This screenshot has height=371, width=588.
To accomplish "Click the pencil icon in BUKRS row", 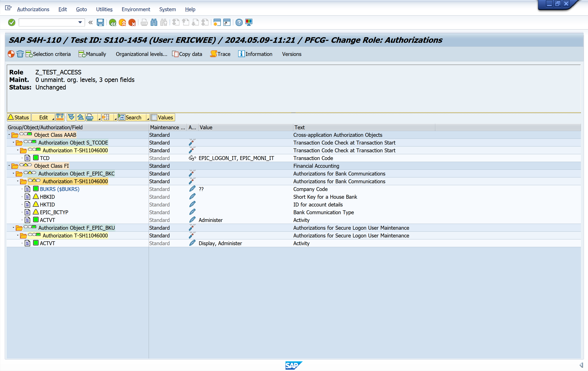I will 192,189.
